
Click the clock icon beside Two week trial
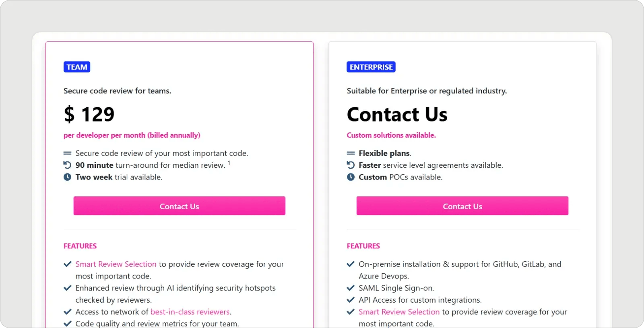click(x=67, y=177)
